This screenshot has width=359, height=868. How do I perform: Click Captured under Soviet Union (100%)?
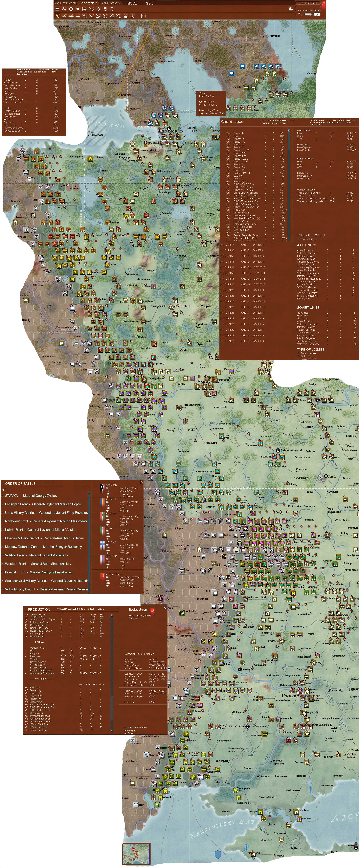(x=133, y=618)
